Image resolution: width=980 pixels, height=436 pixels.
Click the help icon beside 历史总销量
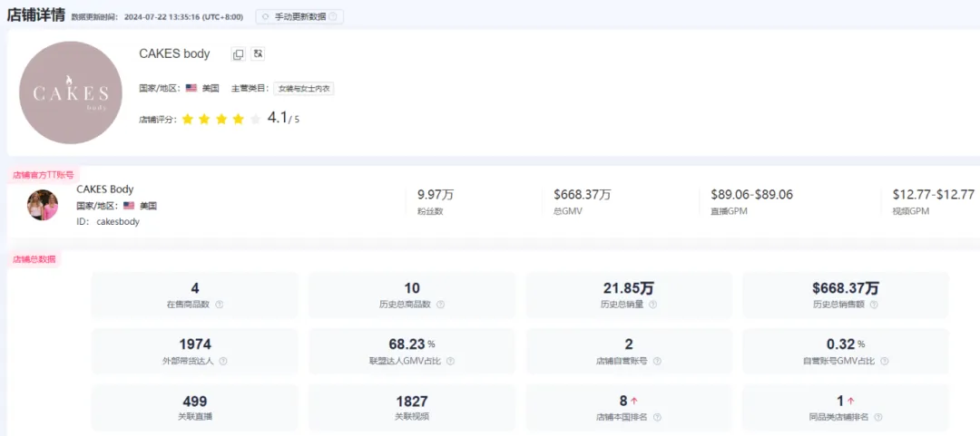pyautogui.click(x=652, y=305)
